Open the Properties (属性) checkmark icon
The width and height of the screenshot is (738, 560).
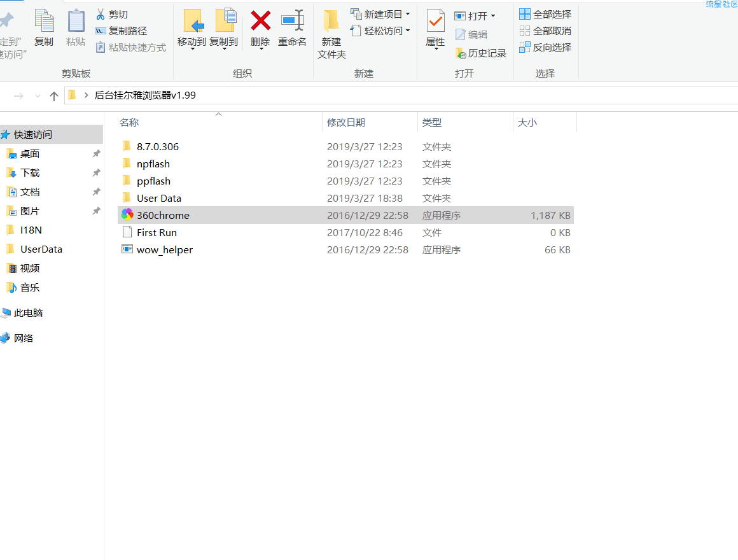click(x=435, y=22)
